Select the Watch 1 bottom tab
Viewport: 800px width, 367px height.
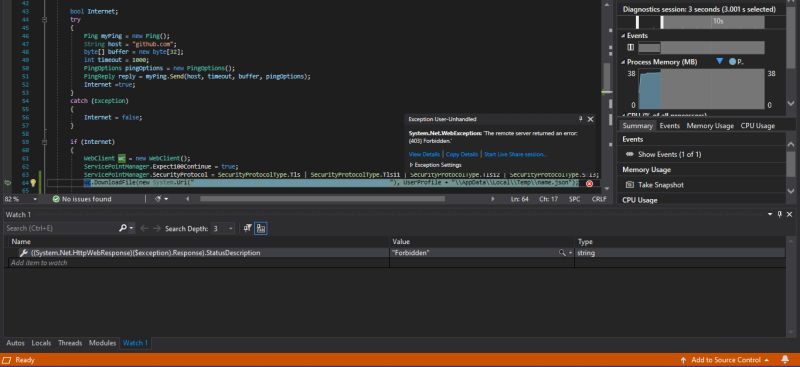click(135, 343)
